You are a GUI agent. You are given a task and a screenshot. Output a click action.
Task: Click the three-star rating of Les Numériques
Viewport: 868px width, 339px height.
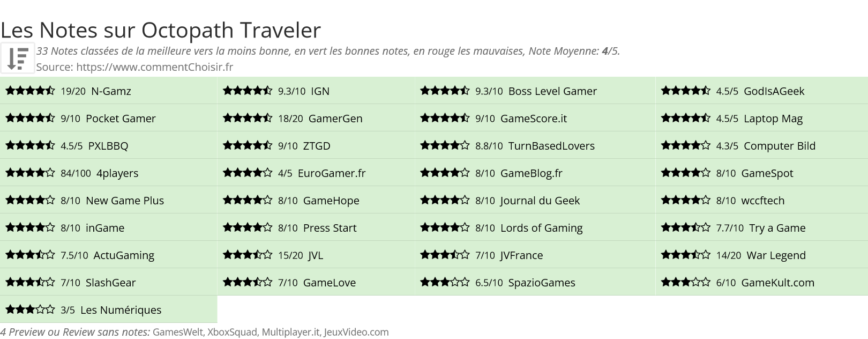click(x=31, y=309)
